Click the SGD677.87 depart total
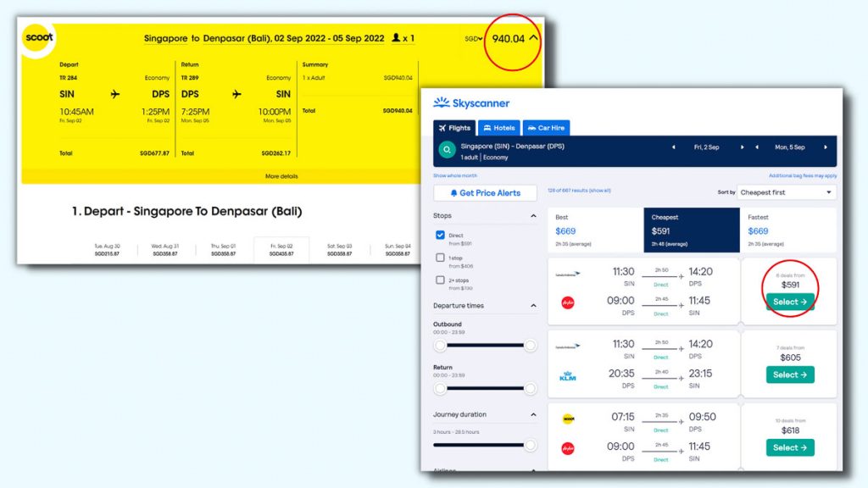Image resolution: width=868 pixels, height=488 pixels. point(154,153)
